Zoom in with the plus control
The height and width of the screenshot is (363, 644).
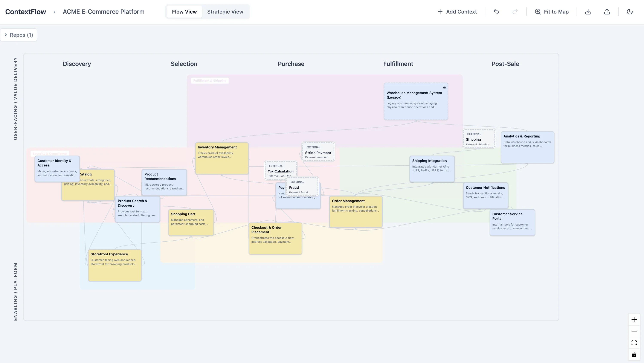pos(634,320)
